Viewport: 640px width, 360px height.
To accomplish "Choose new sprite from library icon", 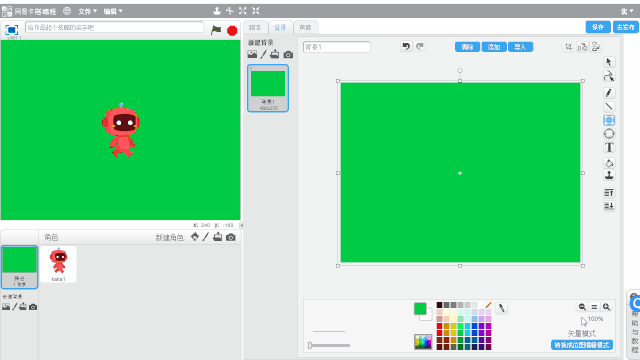I will coord(195,237).
